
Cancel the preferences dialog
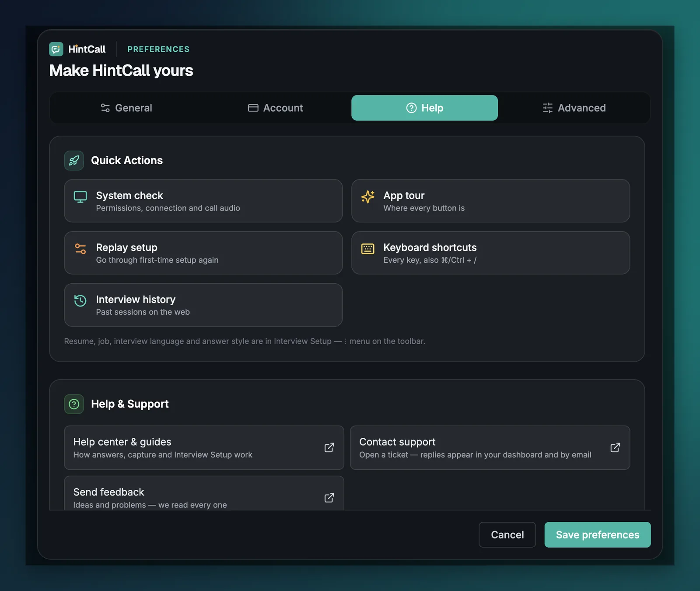[507, 535]
